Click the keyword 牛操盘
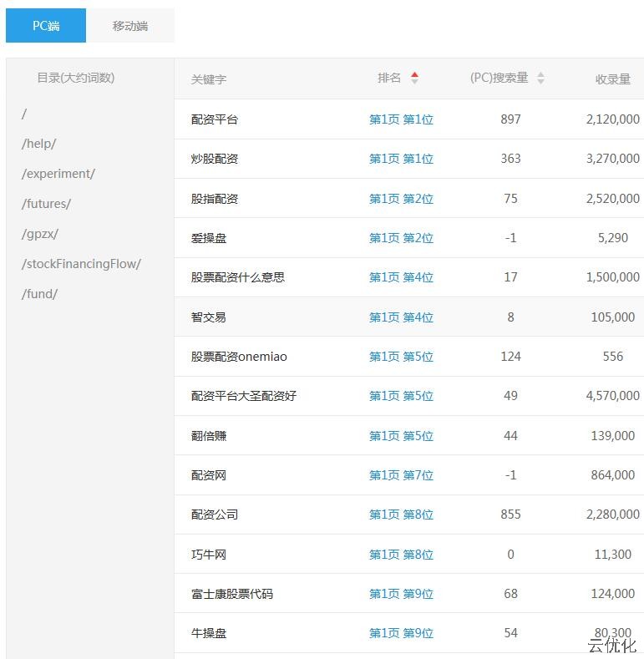Image resolution: width=644 pixels, height=659 pixels. 209,633
